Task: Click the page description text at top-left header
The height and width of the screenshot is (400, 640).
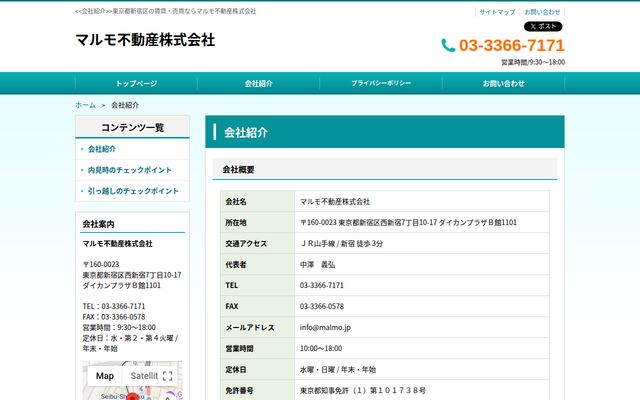Action: pos(166,11)
